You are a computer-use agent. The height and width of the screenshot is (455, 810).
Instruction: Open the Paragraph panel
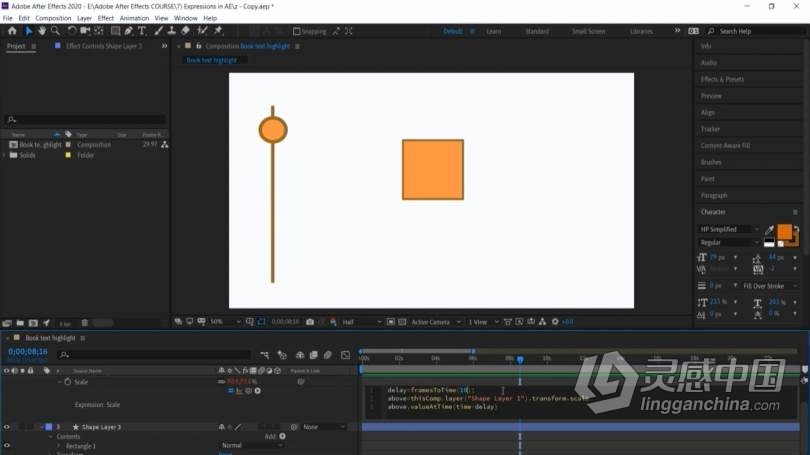click(714, 195)
